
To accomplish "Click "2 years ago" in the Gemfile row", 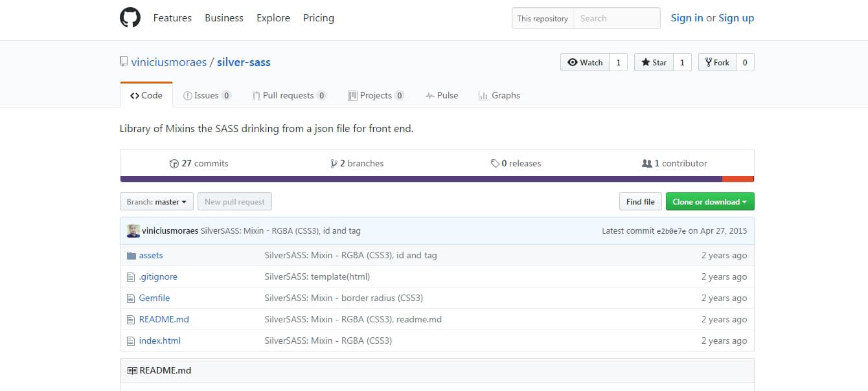I will (x=724, y=298).
